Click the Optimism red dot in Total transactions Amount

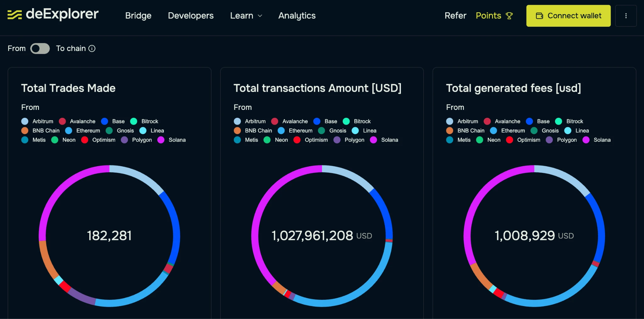click(x=297, y=140)
